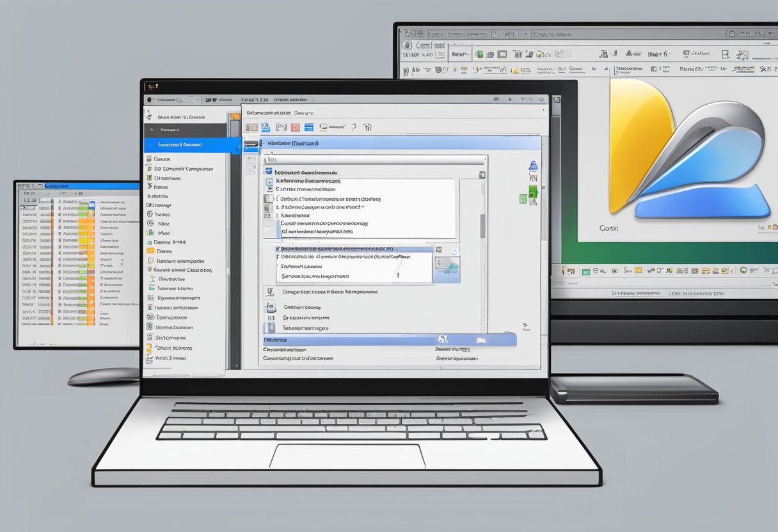Click the blue stamp icon at the dialog's right edge
The width and height of the screenshot is (778, 532).
click(533, 166)
